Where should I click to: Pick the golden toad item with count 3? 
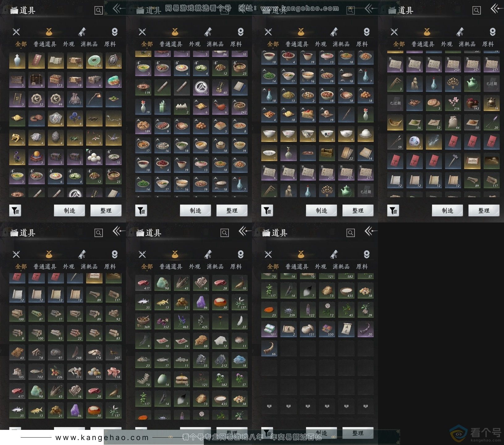pos(17,138)
